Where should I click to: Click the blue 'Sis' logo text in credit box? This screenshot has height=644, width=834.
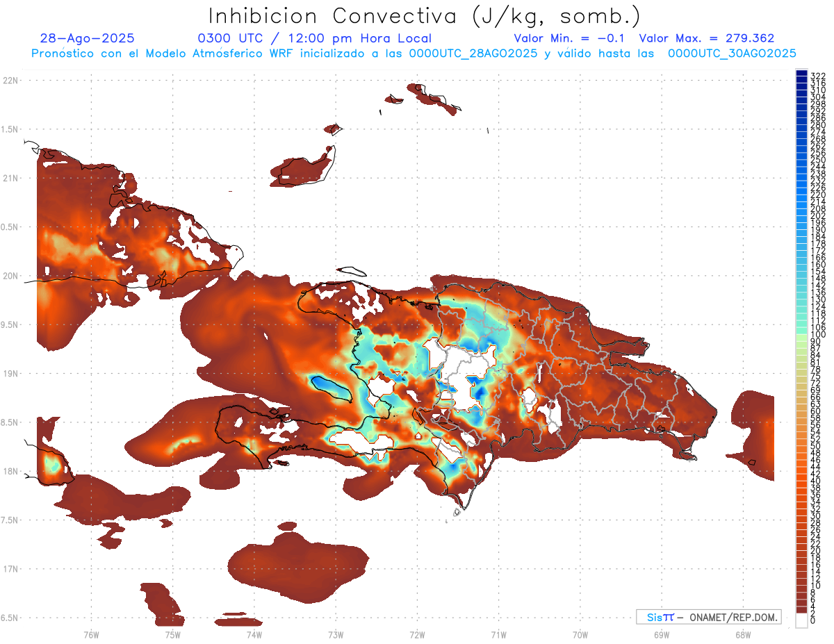click(x=655, y=617)
